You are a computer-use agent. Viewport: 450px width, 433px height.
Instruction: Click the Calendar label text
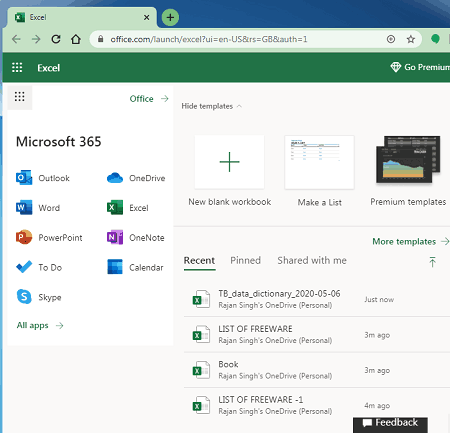coord(146,267)
